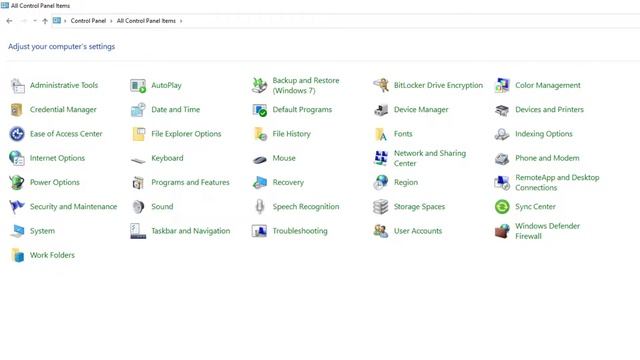Click the System link
The width and height of the screenshot is (640, 360).
click(x=42, y=231)
